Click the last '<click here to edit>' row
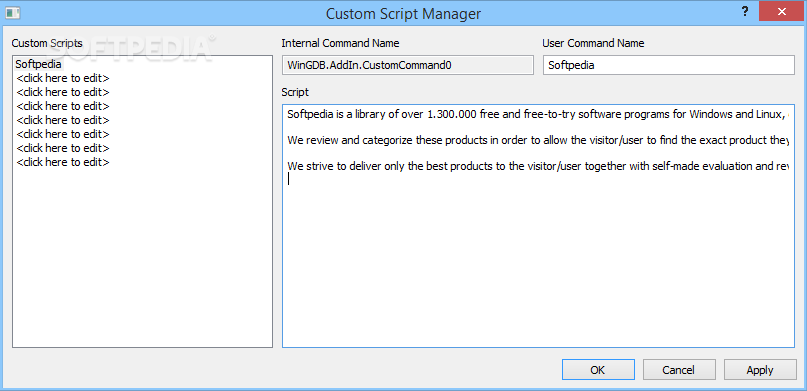The width and height of the screenshot is (807, 391). pos(63,162)
